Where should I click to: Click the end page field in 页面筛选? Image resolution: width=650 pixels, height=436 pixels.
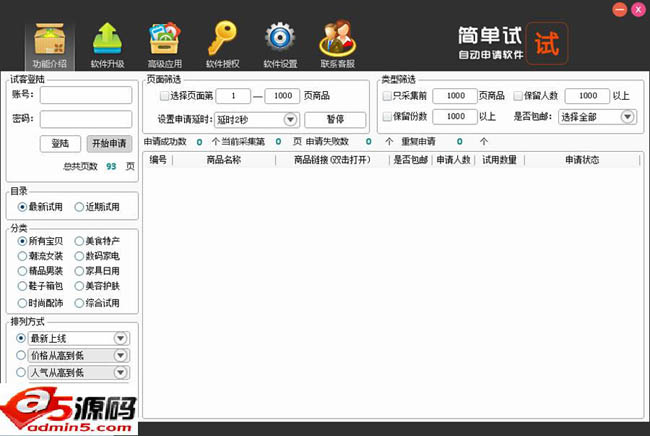tap(283, 96)
